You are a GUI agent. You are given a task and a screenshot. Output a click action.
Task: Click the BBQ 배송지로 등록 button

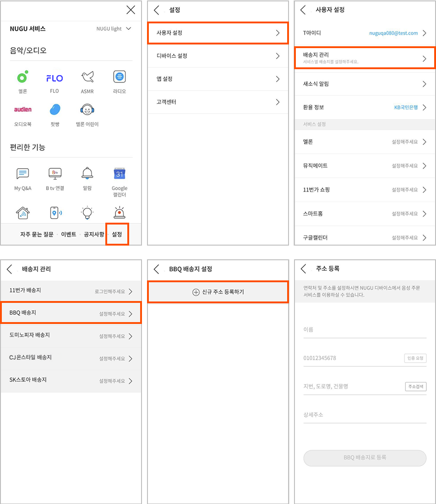(x=365, y=458)
